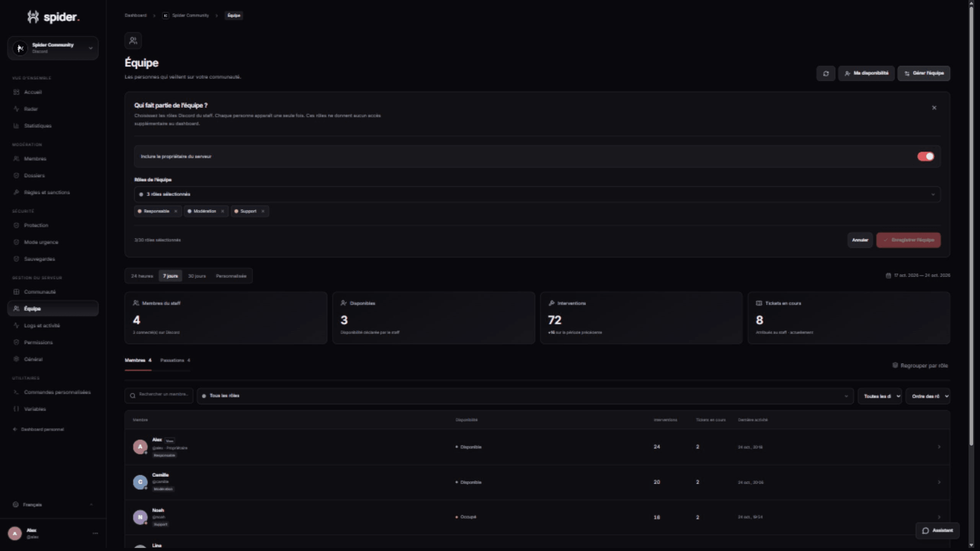The image size is (980, 551).
Task: Toggle Inclure le propriétaire du serveur switch
Action: (925, 156)
